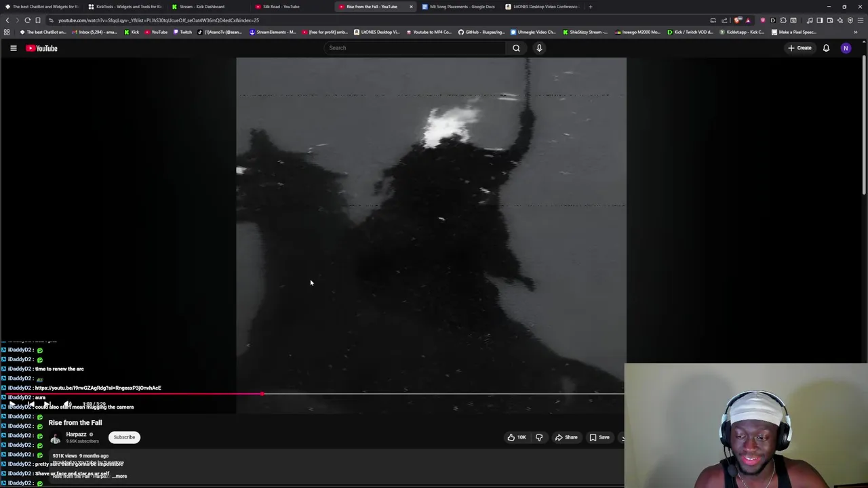This screenshot has height=488, width=868.
Task: Subscribe to the Harpazz channel
Action: (124, 437)
